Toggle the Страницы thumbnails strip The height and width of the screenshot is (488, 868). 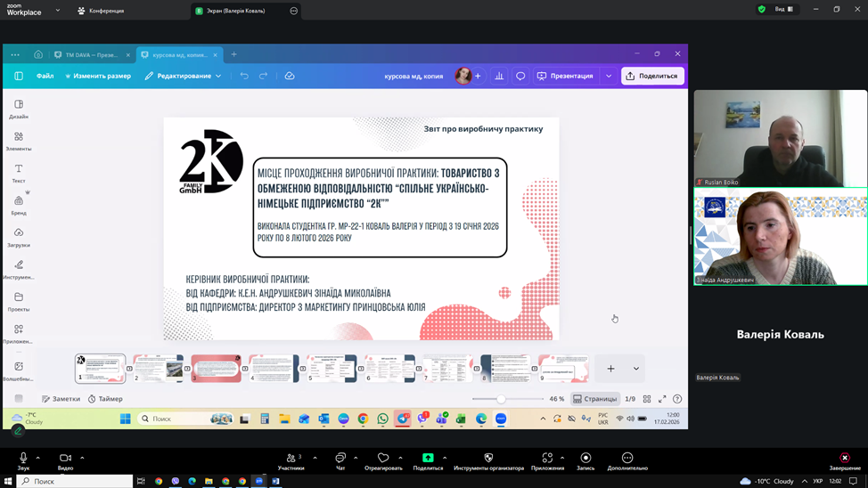[595, 399]
